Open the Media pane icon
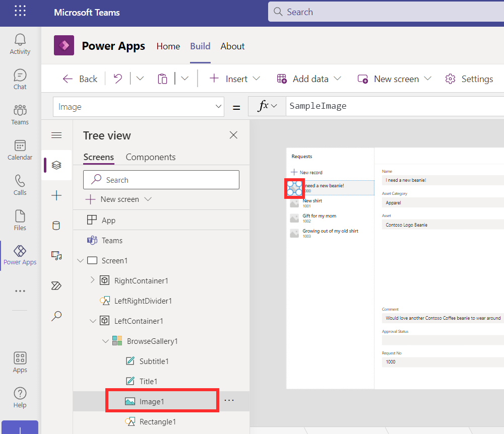This screenshot has height=434, width=504. pos(56,256)
